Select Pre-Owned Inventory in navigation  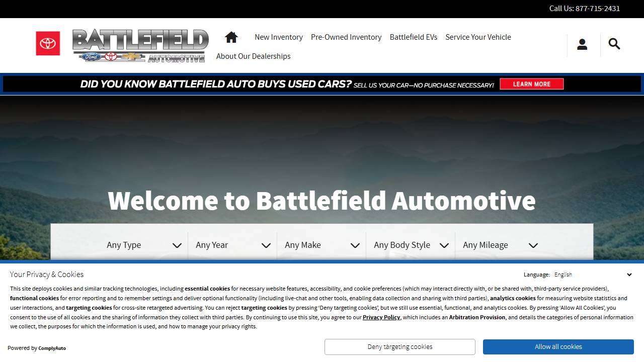346,37
